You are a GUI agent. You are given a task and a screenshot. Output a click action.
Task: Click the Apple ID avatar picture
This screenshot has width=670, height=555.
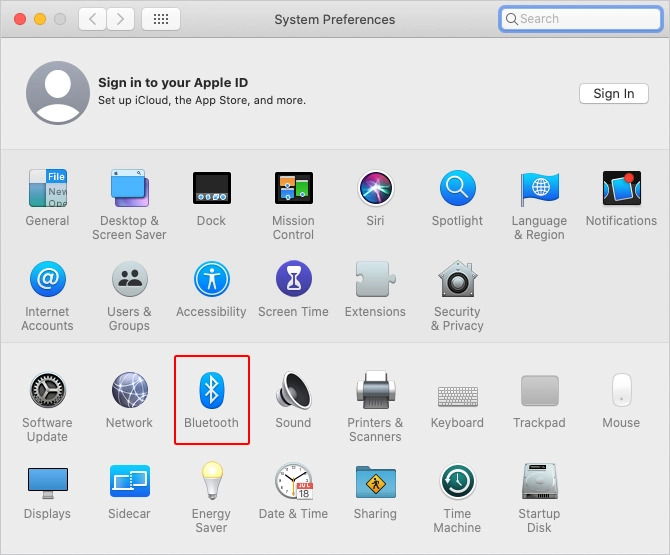pos(58,93)
